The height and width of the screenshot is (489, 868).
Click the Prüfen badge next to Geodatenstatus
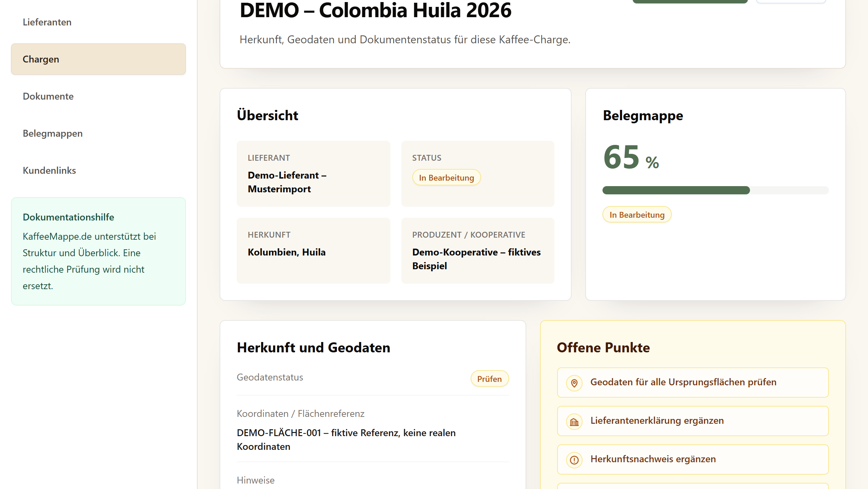490,379
